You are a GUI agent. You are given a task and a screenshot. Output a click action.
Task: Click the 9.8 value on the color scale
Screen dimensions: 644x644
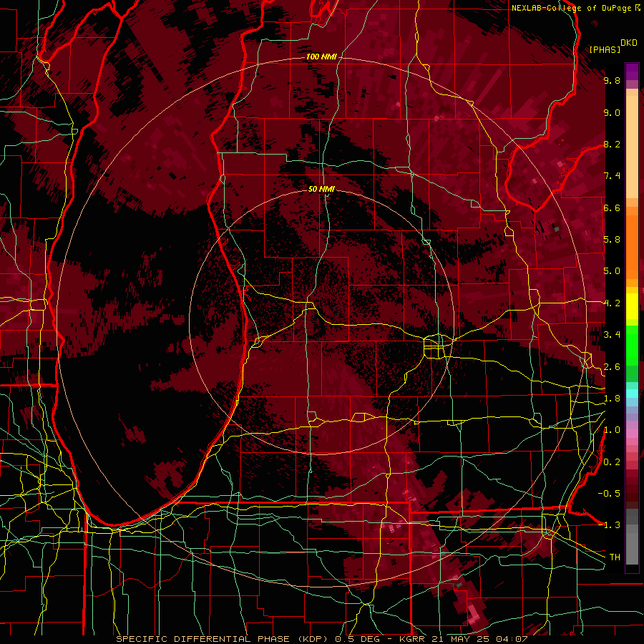(612, 80)
